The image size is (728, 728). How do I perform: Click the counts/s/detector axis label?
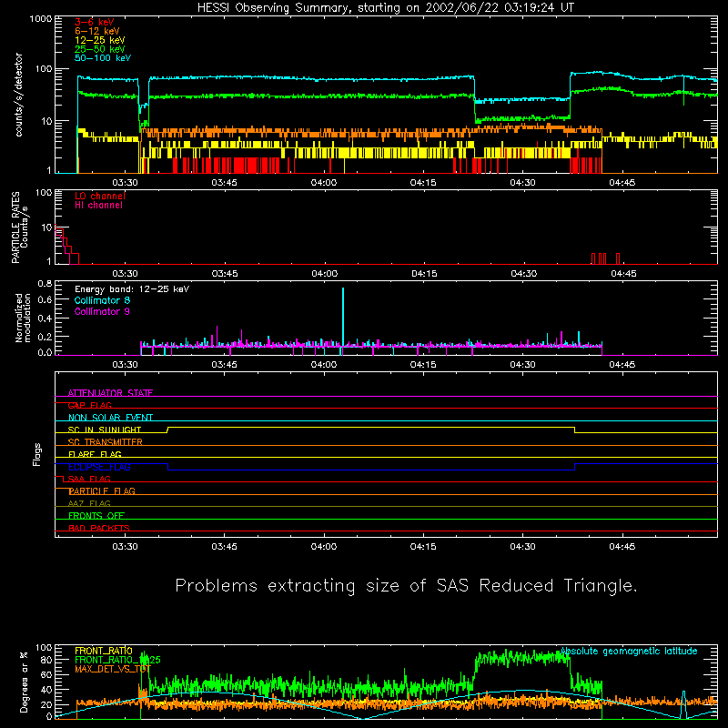[x=18, y=95]
